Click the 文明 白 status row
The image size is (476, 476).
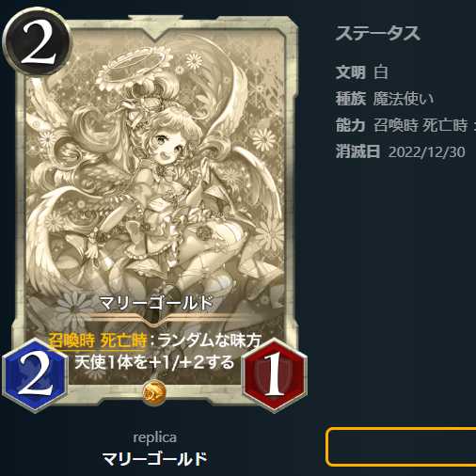[x=362, y=72]
